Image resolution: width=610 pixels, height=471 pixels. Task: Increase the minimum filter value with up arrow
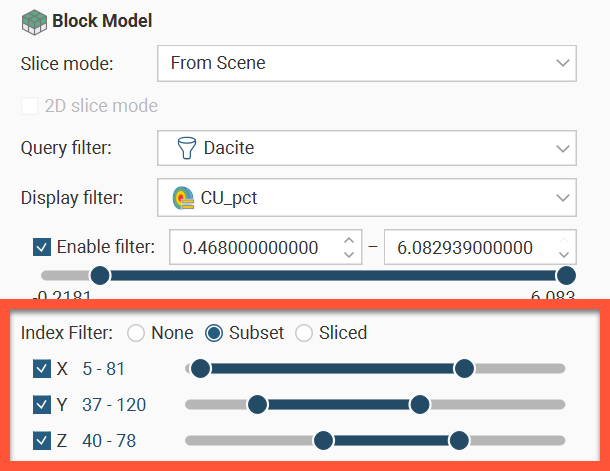coord(348,240)
